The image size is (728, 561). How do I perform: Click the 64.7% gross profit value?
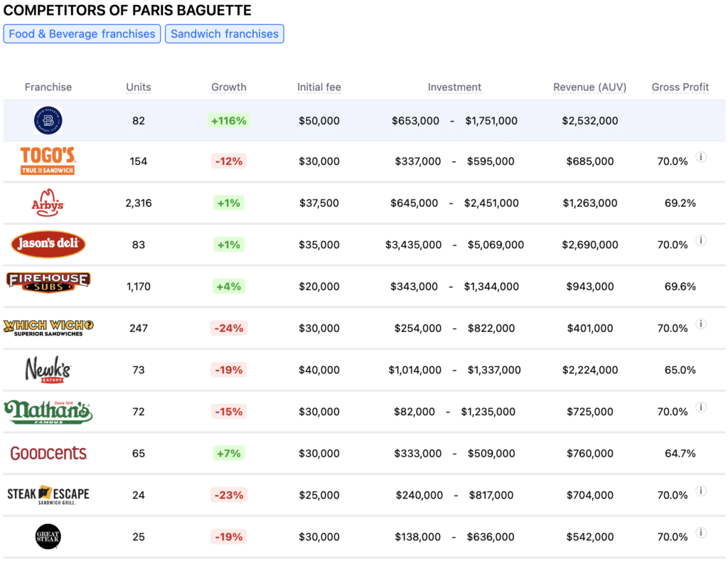(680, 453)
